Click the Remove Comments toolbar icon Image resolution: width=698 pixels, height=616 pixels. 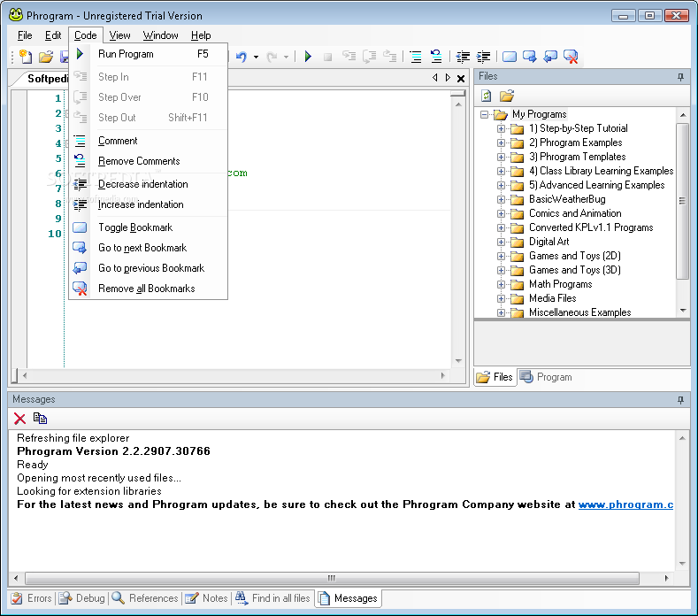point(436,56)
